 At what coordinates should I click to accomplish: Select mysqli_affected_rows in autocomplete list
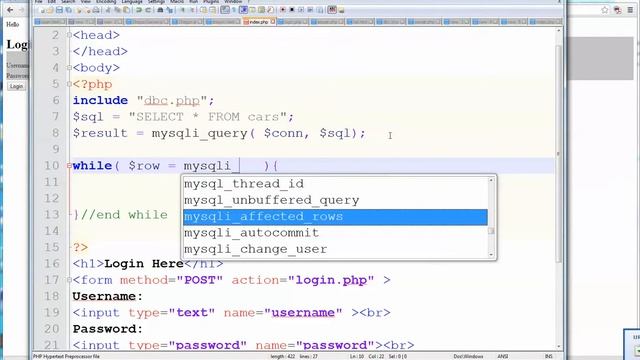[335, 217]
